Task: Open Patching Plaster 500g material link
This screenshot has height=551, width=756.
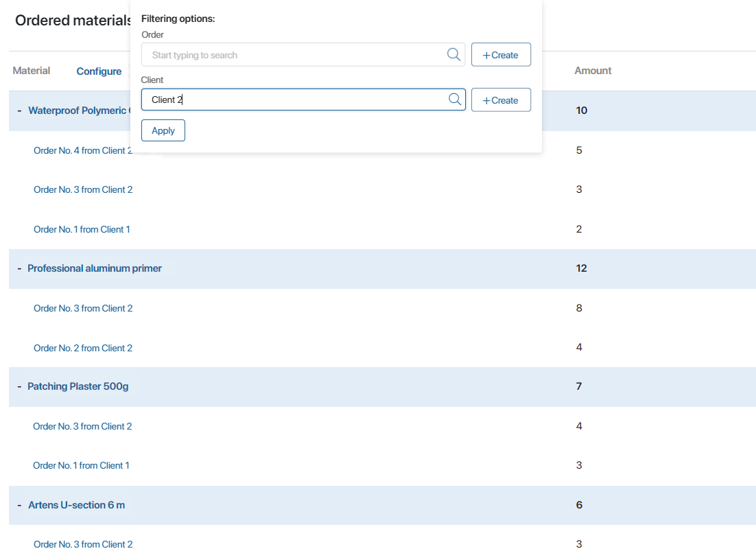Action: tap(78, 386)
